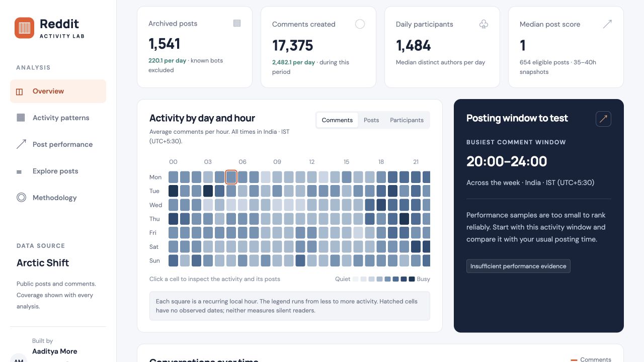This screenshot has height=362, width=644.
Task: Click the Median post score arrow icon
Action: (x=607, y=24)
